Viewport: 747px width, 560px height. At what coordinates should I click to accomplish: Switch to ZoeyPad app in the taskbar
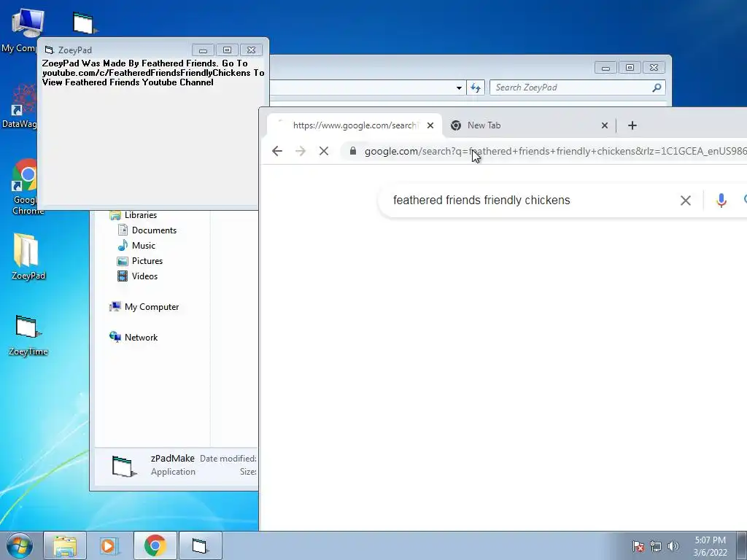point(200,545)
